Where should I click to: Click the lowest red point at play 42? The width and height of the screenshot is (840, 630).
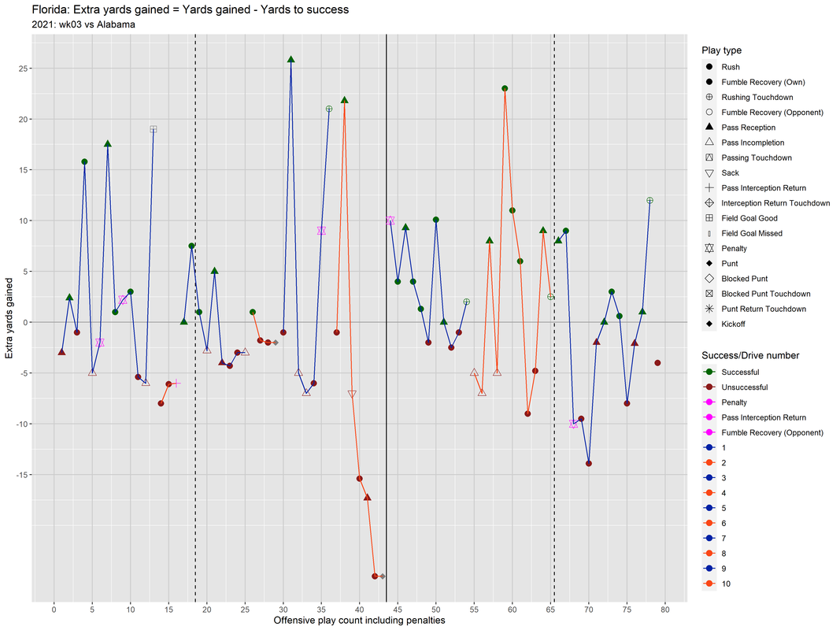[375, 576]
